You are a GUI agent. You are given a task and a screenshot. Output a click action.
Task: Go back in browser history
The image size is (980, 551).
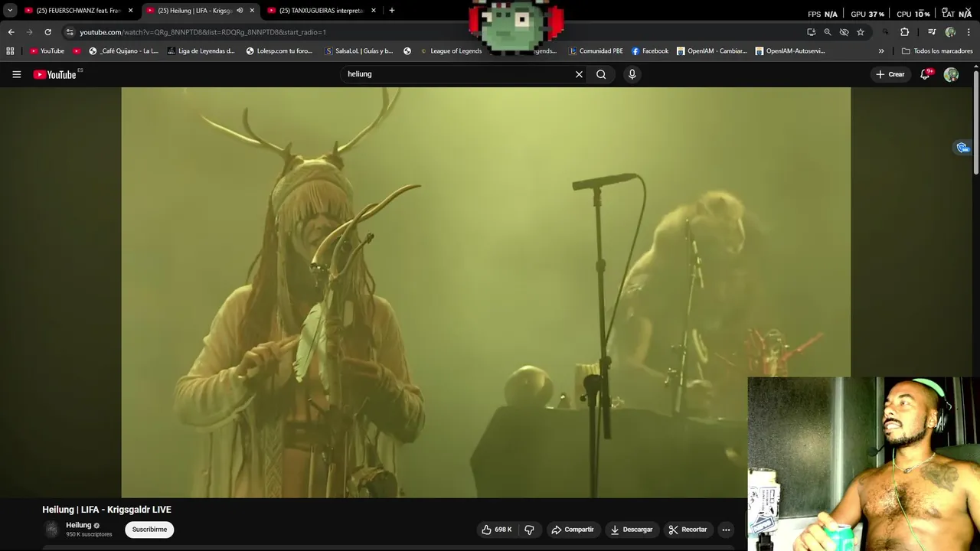pyautogui.click(x=11, y=32)
